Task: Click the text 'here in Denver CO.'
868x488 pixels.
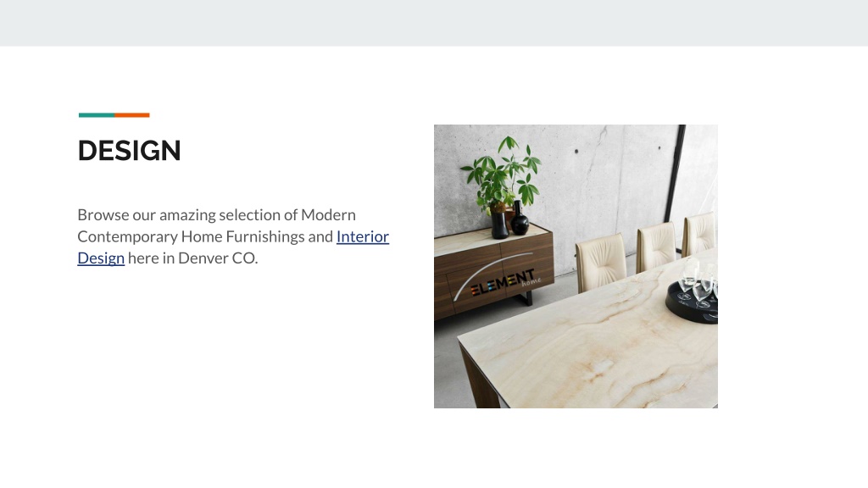Action: [192, 258]
